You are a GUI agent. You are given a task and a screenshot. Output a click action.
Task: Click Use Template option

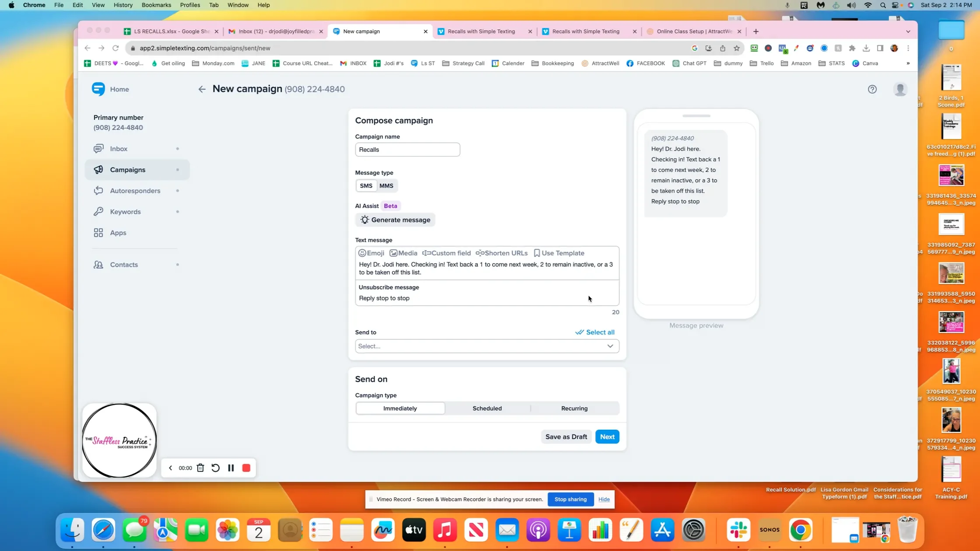coord(559,253)
